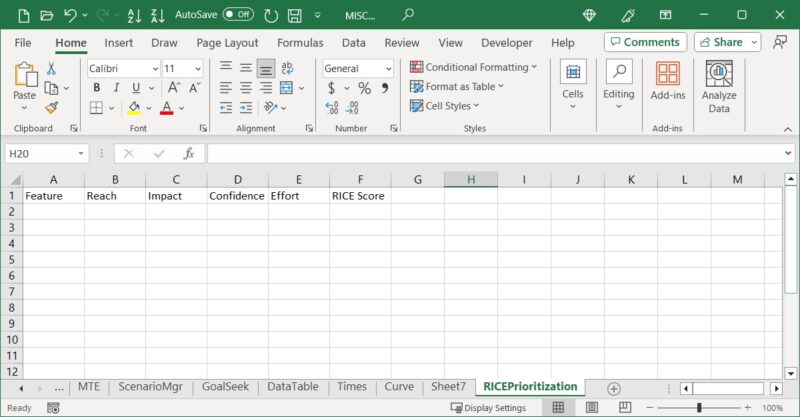The height and width of the screenshot is (417, 800).
Task: Sort descending with the Z-A icon
Action: point(158,15)
